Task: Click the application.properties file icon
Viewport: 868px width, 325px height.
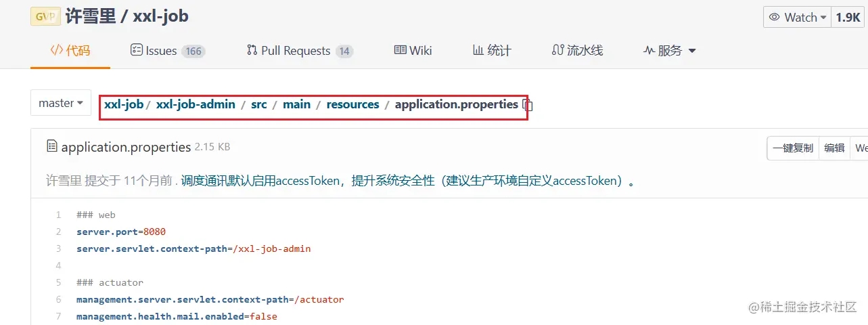Action: point(52,146)
